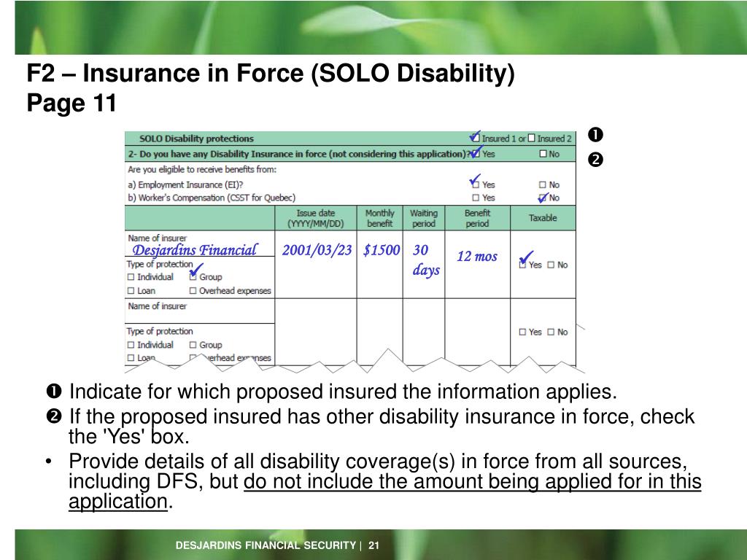This screenshot has width=747, height=560.
Task: Select Individual protection in Desjardins Financial row
Action: pos(131,277)
